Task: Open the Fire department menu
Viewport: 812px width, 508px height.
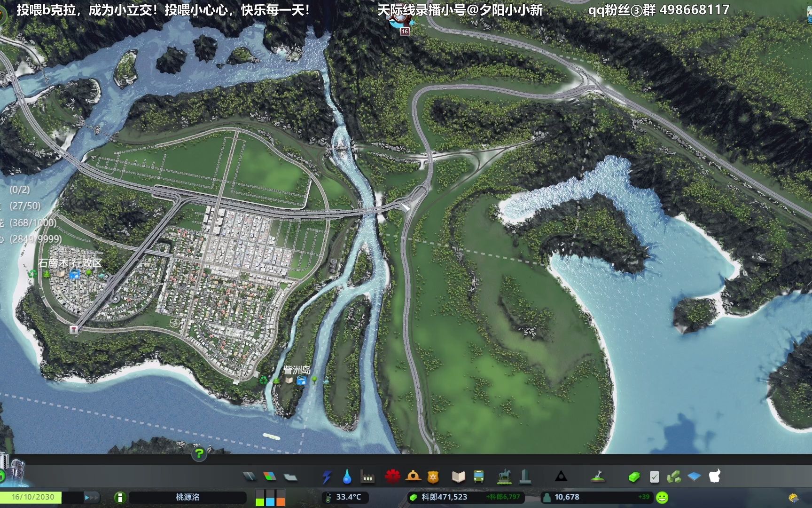Action: click(413, 476)
